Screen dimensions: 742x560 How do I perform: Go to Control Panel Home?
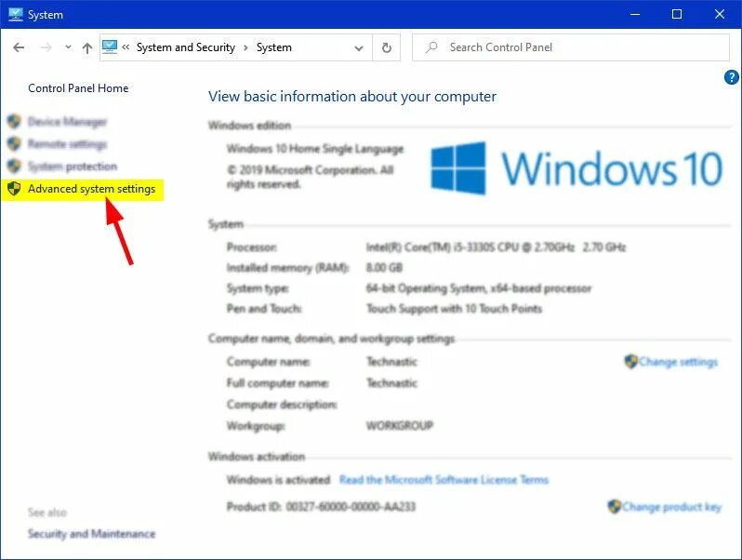pyautogui.click(x=78, y=88)
